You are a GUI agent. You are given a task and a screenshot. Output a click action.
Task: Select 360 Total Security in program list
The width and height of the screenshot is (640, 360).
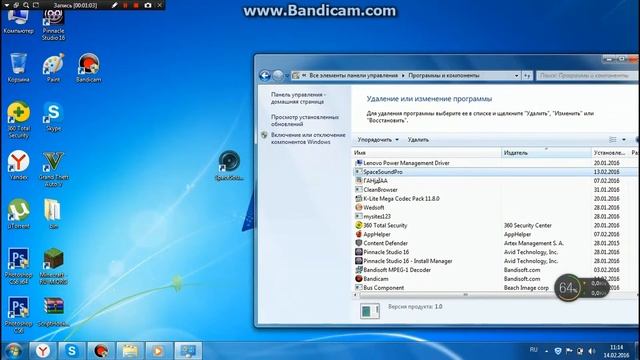coord(496,225)
